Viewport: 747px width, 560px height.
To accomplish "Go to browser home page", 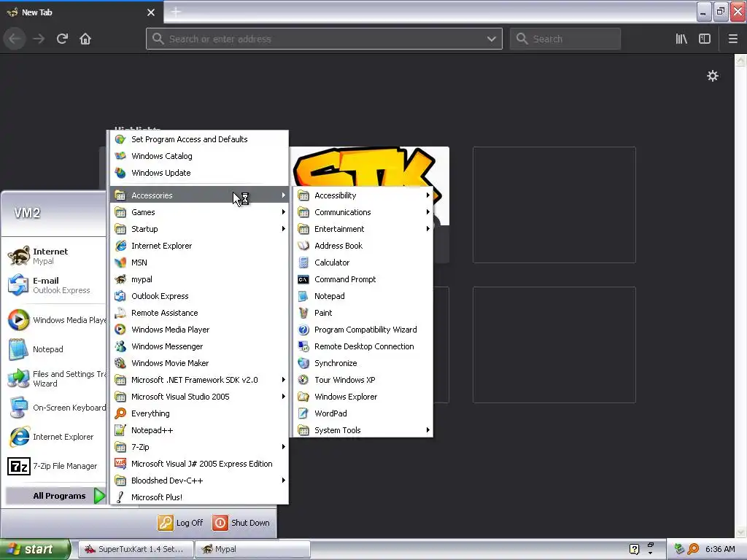I will pos(85,39).
